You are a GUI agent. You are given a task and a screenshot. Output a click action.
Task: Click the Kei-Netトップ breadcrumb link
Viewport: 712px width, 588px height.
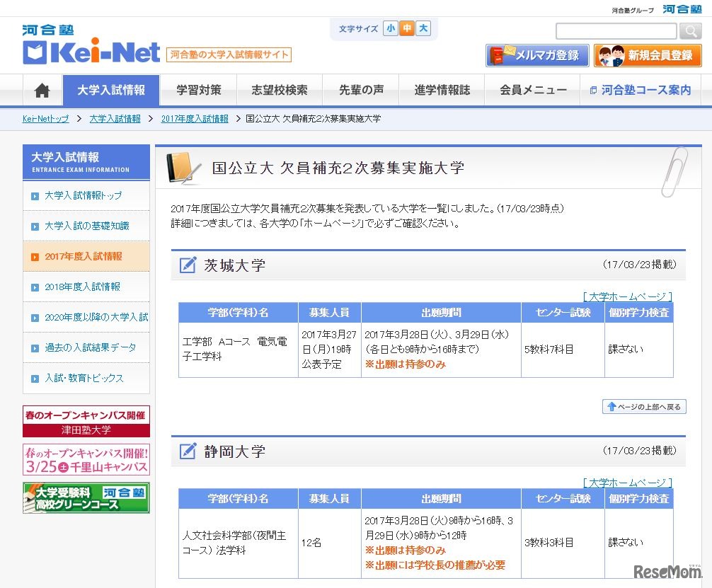44,119
